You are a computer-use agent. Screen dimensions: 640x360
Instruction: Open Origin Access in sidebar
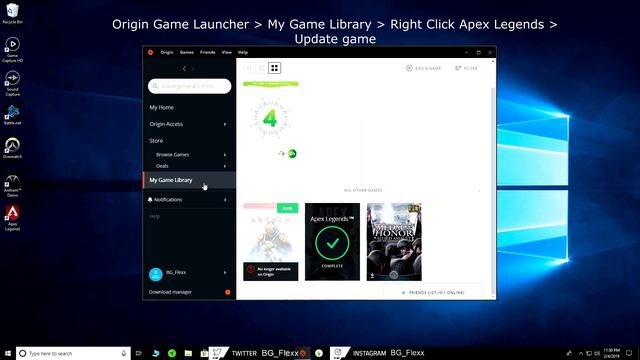(166, 124)
